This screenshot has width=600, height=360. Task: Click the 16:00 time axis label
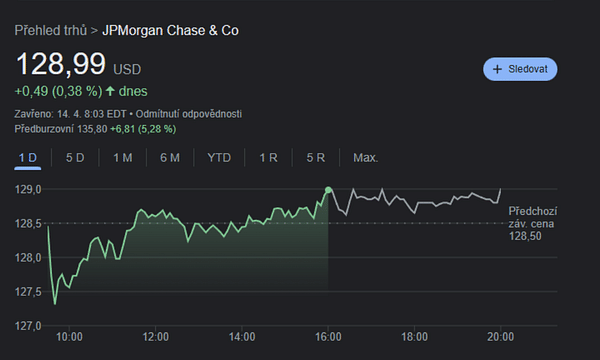pyautogui.click(x=328, y=337)
